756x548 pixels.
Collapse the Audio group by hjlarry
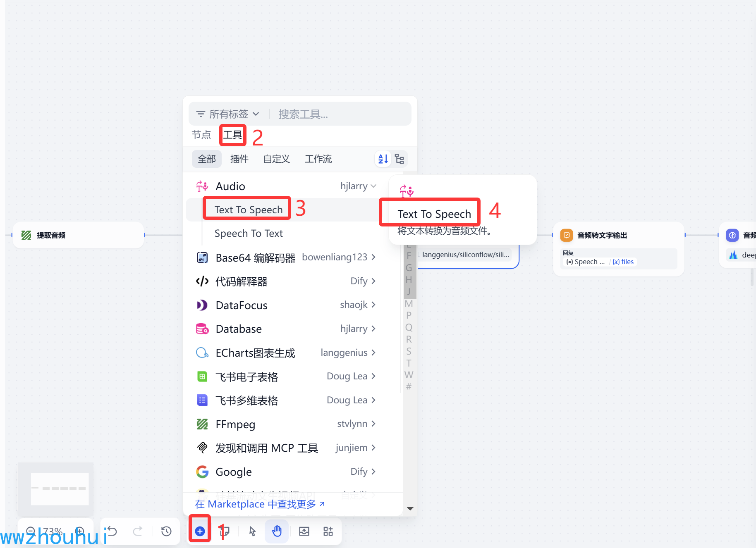pyautogui.click(x=373, y=186)
